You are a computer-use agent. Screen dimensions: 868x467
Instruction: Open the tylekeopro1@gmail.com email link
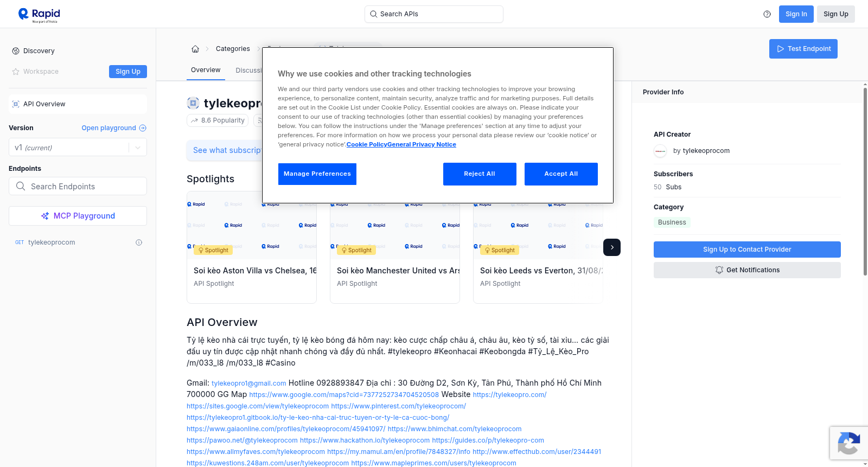tap(249, 383)
